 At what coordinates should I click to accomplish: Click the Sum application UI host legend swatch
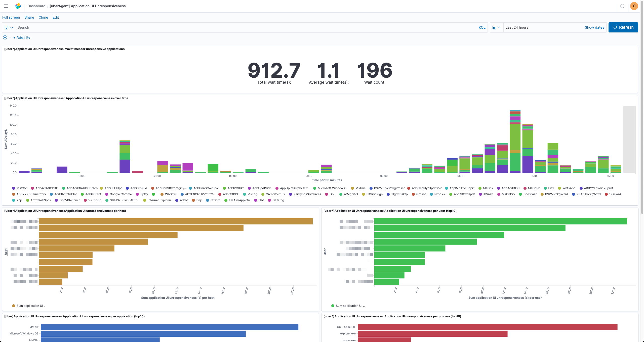click(14, 306)
